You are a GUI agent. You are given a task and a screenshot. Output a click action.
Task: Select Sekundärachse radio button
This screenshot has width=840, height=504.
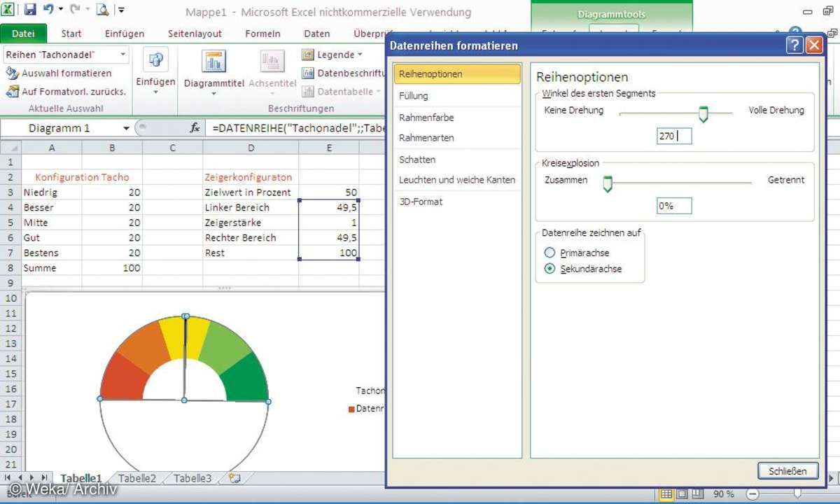coord(549,269)
